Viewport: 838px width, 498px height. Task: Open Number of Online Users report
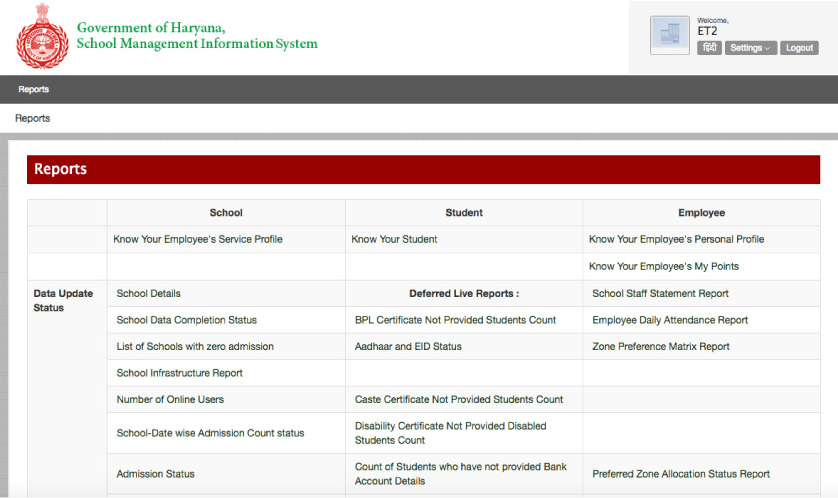[x=170, y=399]
